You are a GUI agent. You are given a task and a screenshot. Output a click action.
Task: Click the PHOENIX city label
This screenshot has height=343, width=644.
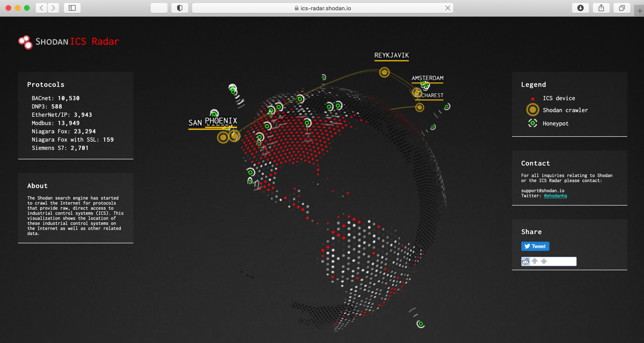pos(221,121)
